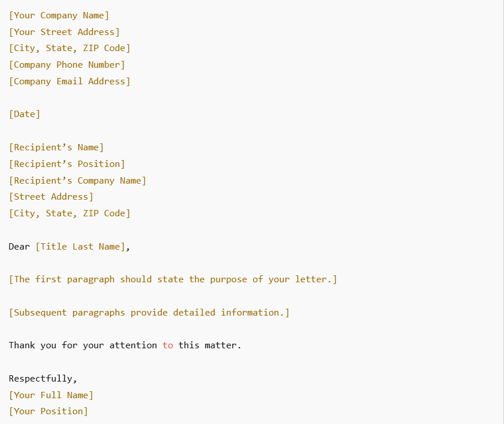The image size is (504, 424).
Task: Click the red word 'to'
Action: click(x=168, y=345)
